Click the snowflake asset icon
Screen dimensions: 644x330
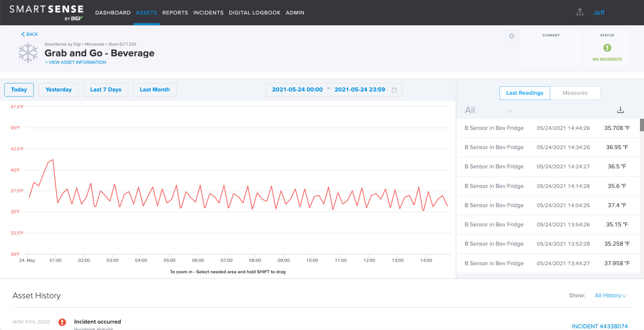tap(28, 53)
